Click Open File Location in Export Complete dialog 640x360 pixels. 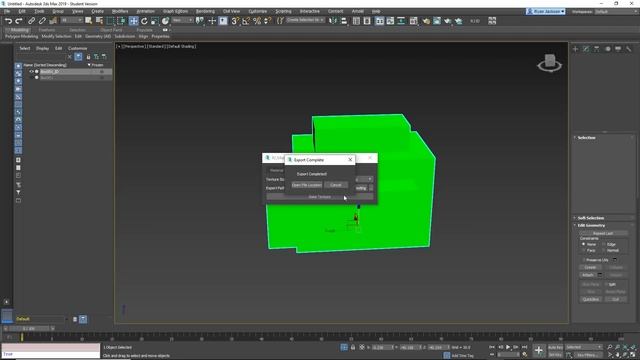(x=307, y=185)
